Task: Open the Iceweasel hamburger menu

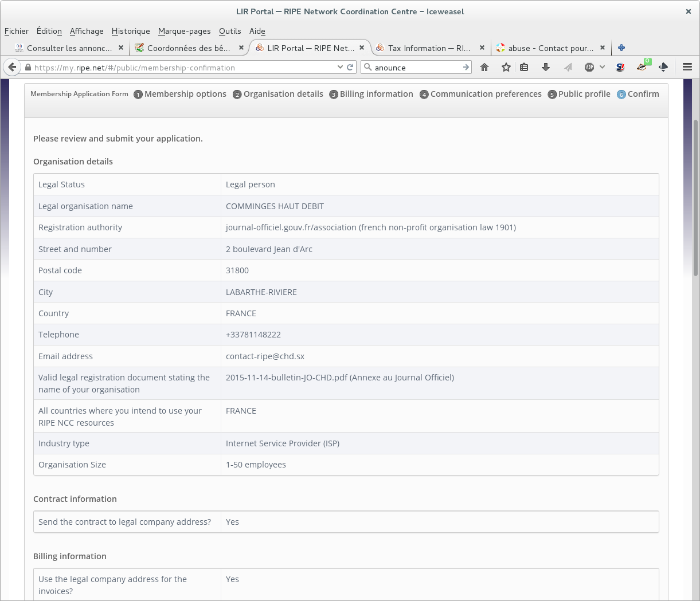Action: pyautogui.click(x=687, y=68)
